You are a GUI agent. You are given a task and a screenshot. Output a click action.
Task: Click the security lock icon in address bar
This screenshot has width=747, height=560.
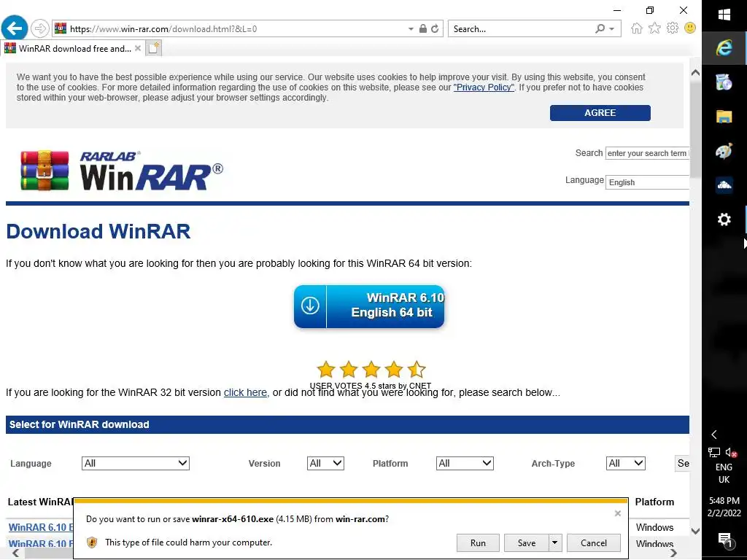tap(422, 28)
